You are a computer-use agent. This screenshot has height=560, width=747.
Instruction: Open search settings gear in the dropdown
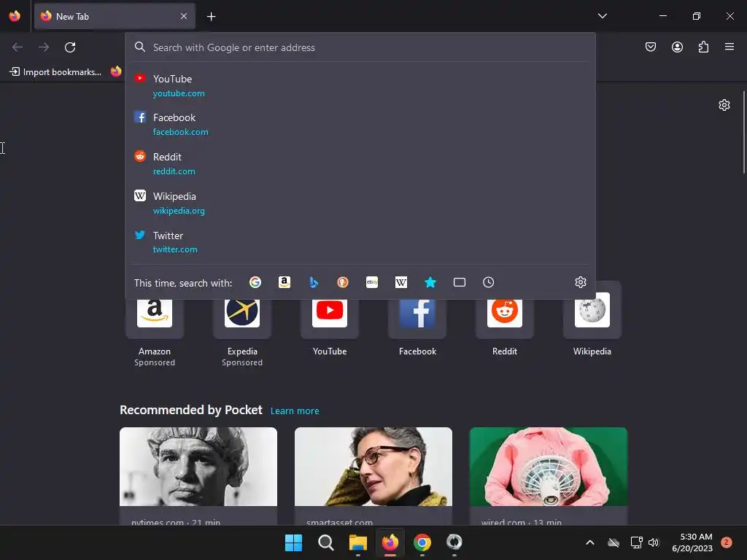(x=580, y=282)
